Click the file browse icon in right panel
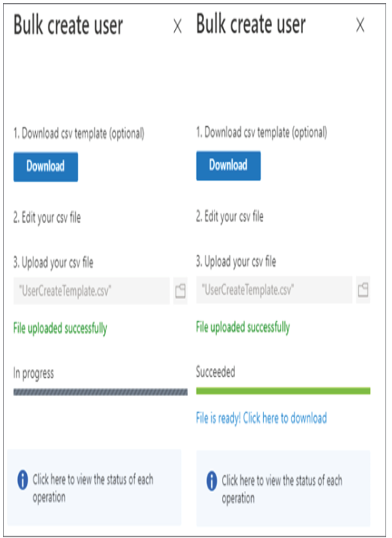392x538 pixels. pos(363,290)
